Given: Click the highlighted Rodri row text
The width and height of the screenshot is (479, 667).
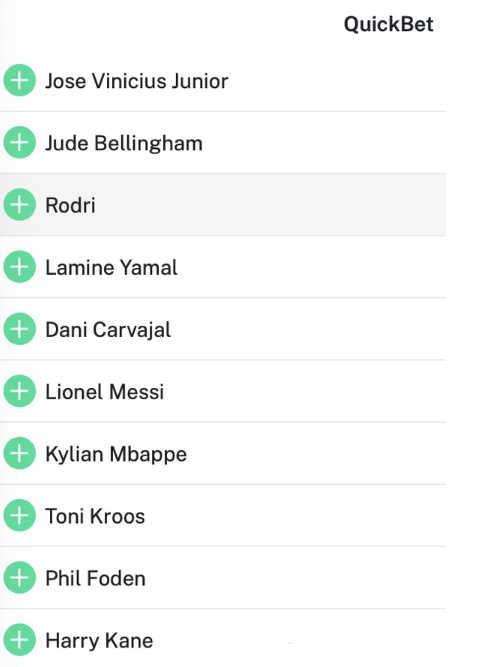Looking at the screenshot, I should pyautogui.click(x=70, y=205).
